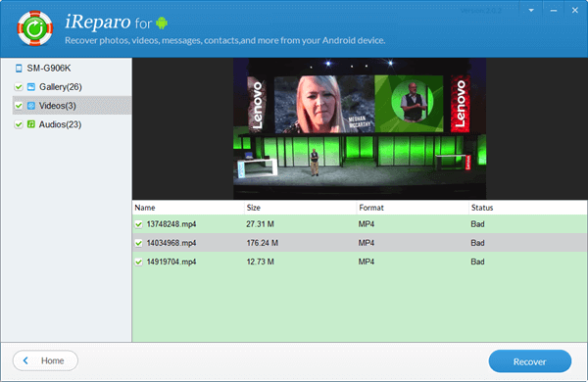Click the Videos film icon
Viewport: 588px width, 382px height.
pos(31,106)
